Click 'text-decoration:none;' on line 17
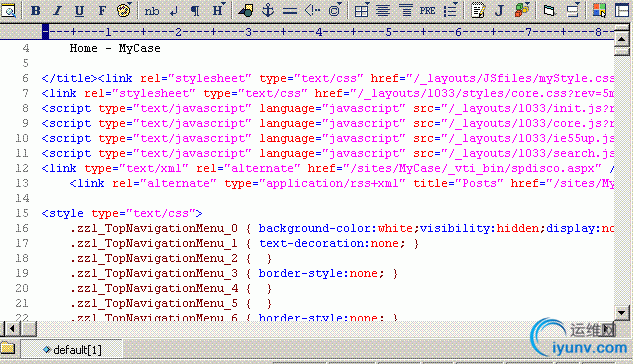Viewport: 633px width, 364px height. coord(332,243)
